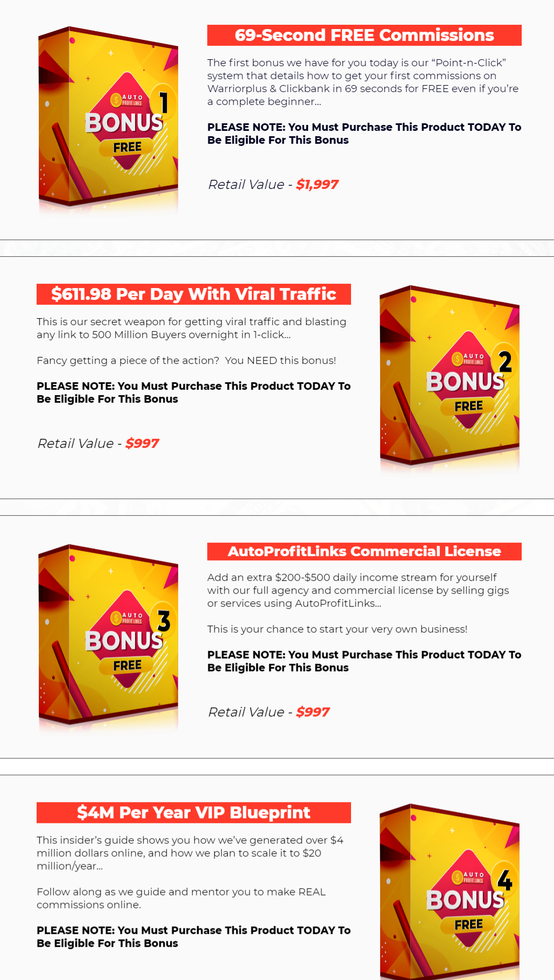Click the 'PLEASE NOTE' text under Bonus 1
The height and width of the screenshot is (980, 554).
tap(364, 134)
